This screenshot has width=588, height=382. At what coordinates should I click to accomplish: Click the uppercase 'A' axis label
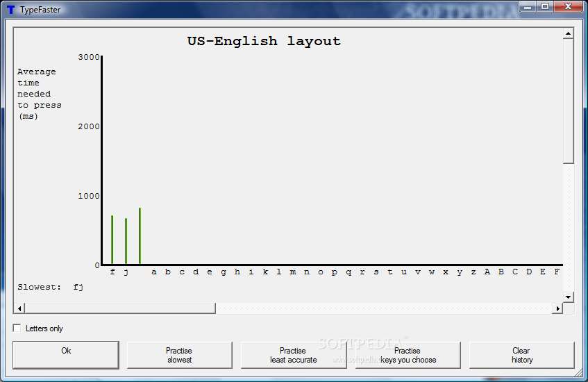click(487, 272)
